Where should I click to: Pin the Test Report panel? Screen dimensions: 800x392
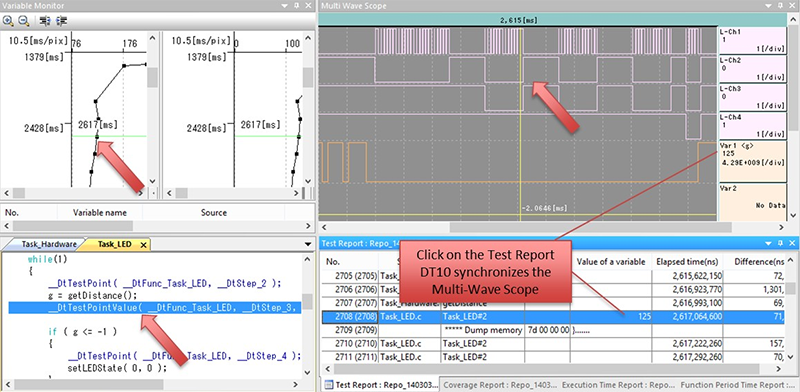click(x=780, y=243)
